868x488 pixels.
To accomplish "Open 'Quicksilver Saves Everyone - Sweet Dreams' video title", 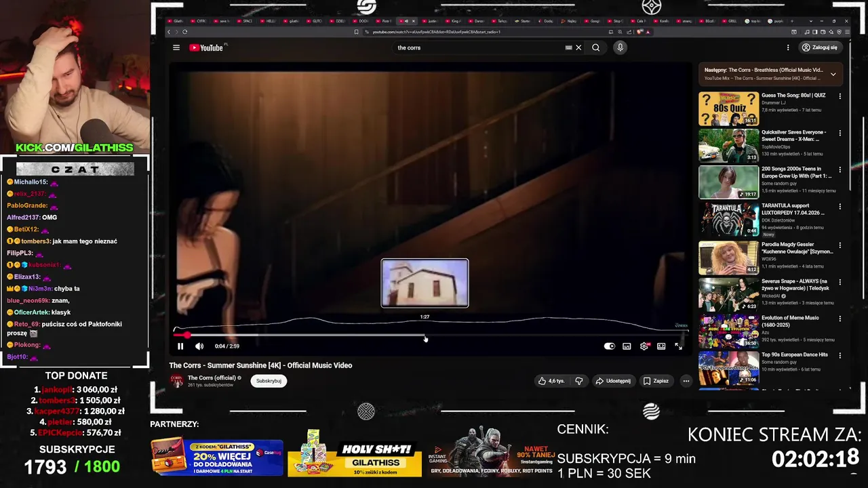I will pos(794,136).
